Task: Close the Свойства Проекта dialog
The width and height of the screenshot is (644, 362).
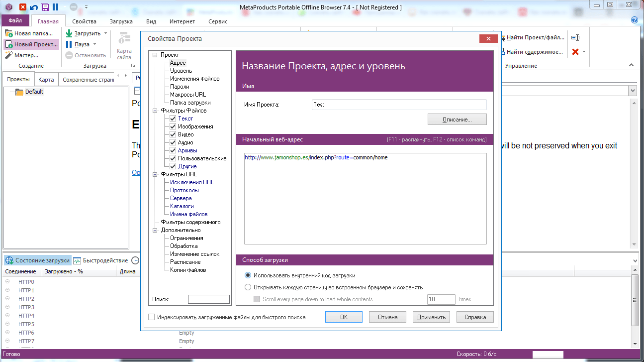Action: 489,39
